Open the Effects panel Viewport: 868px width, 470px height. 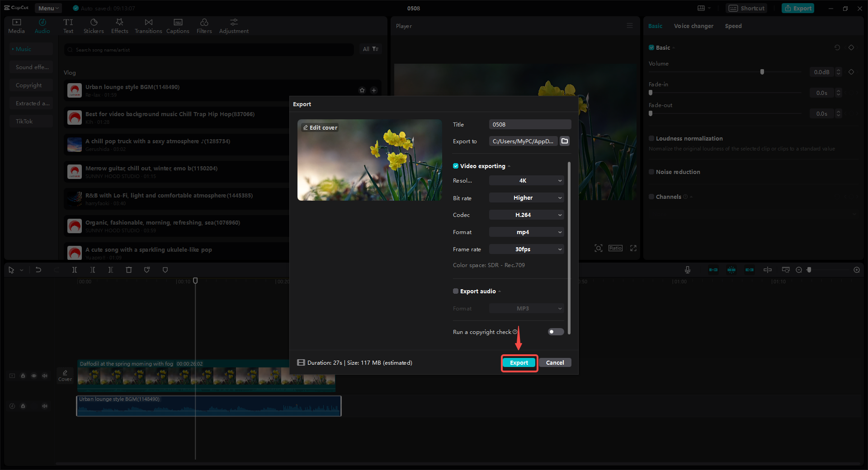(119, 25)
